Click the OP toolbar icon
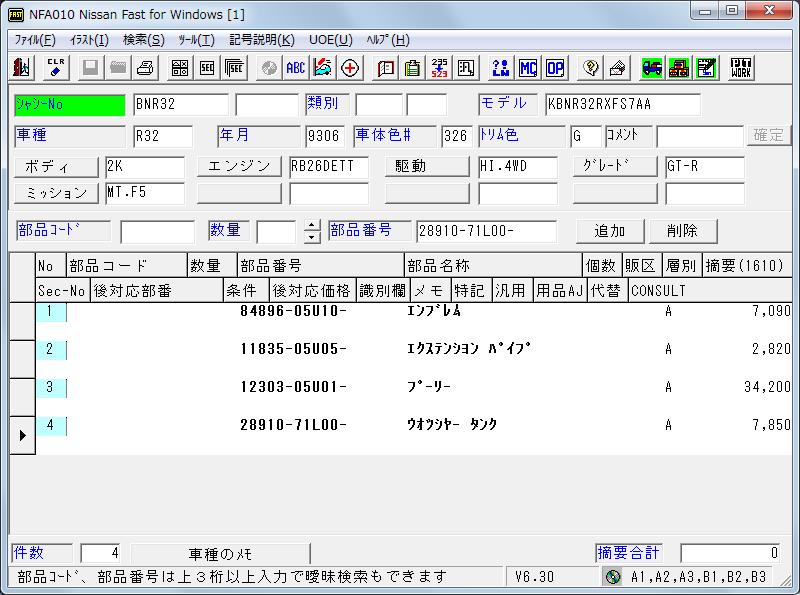 point(555,68)
